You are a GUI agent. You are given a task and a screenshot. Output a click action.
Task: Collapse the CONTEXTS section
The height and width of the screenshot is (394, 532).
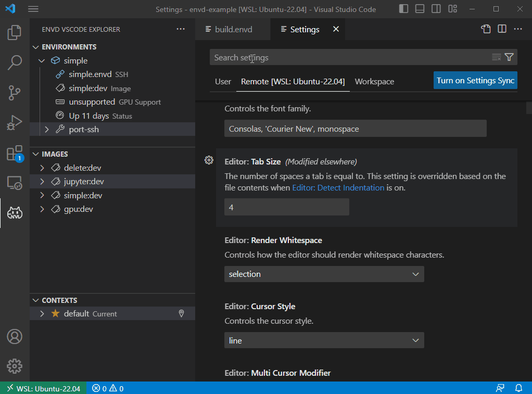point(35,300)
